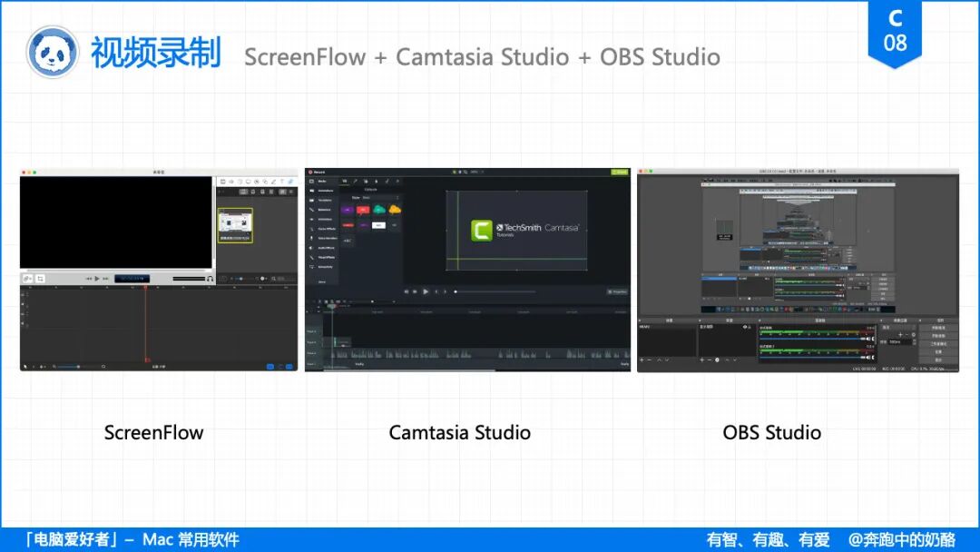The width and height of the screenshot is (980, 552).
Task: Open the media library clip tab in ScreenFlow inspector
Action: [x=290, y=182]
